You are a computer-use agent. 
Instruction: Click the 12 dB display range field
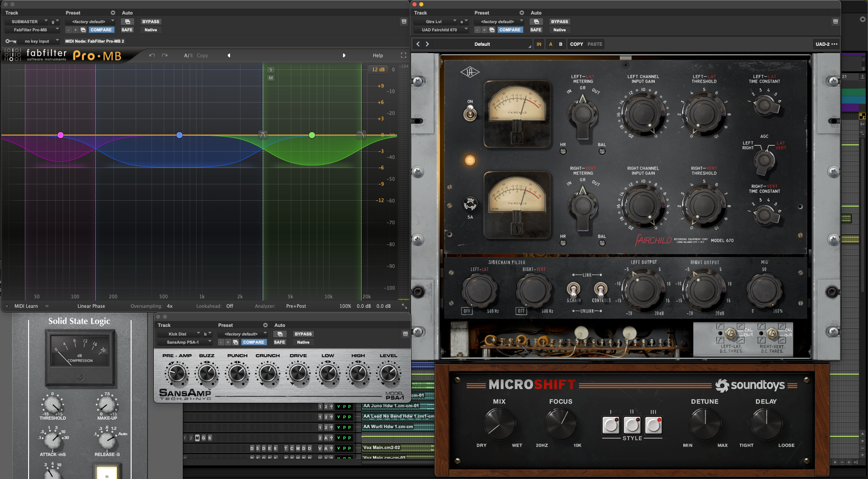pyautogui.click(x=378, y=69)
